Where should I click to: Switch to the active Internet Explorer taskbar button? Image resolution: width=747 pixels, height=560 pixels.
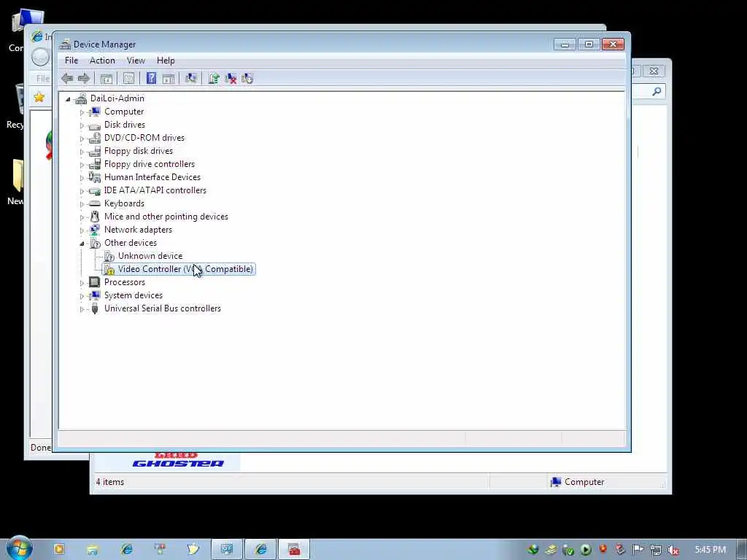tap(260, 549)
